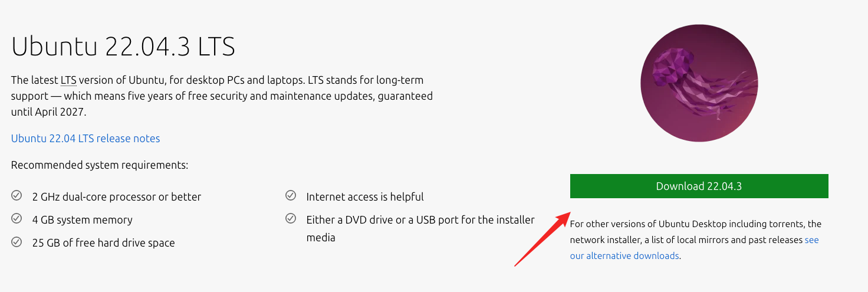The image size is (868, 292).
Task: Click the 'guaranteed until April 2027' description paragraph
Action: click(222, 96)
